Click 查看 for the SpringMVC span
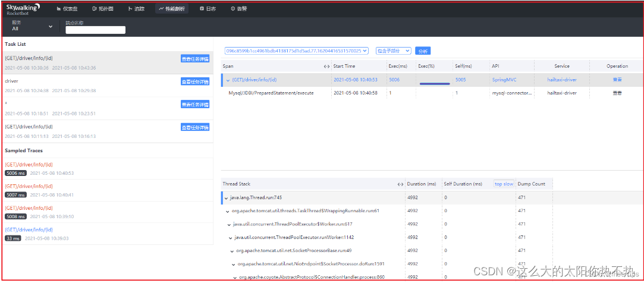Screen dimensions: 644x283 pos(617,80)
